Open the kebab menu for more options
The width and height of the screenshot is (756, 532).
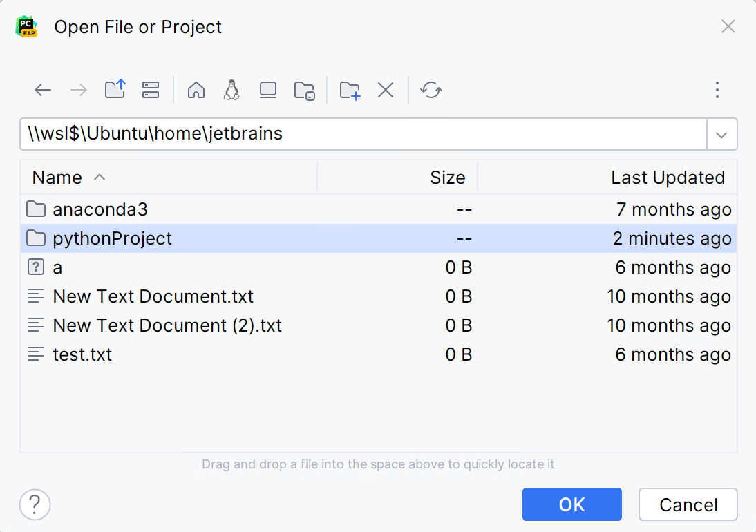pyautogui.click(x=717, y=90)
